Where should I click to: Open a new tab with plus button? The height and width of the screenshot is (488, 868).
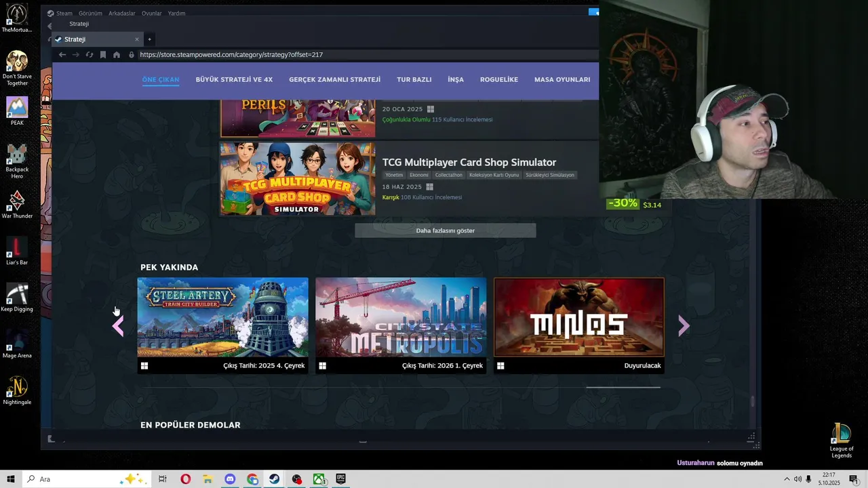pyautogui.click(x=149, y=39)
